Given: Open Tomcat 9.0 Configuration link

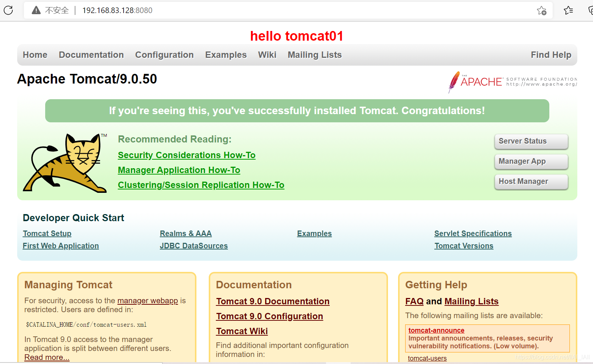Looking at the screenshot, I should tap(270, 316).
